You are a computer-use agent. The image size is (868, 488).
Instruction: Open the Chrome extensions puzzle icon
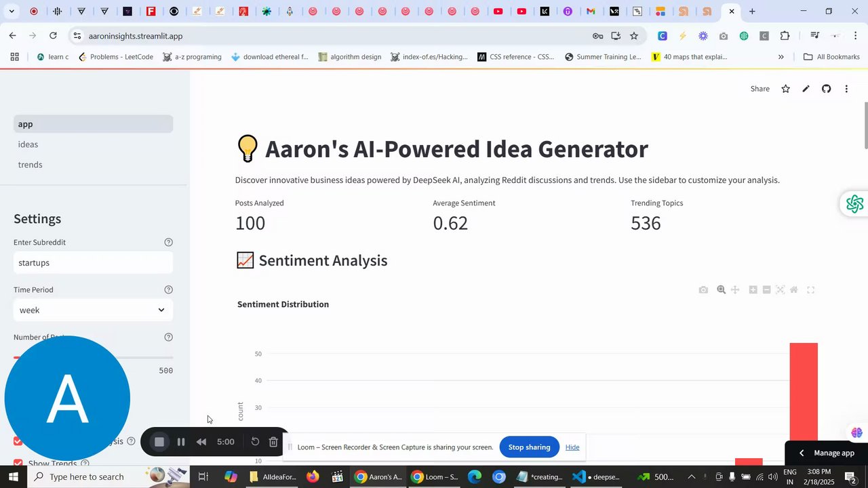785,36
